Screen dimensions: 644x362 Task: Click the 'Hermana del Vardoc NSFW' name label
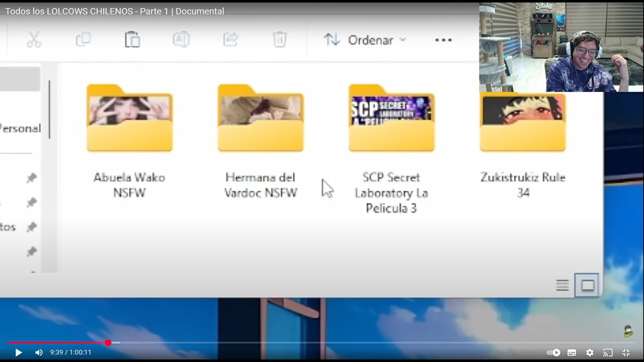[261, 185]
